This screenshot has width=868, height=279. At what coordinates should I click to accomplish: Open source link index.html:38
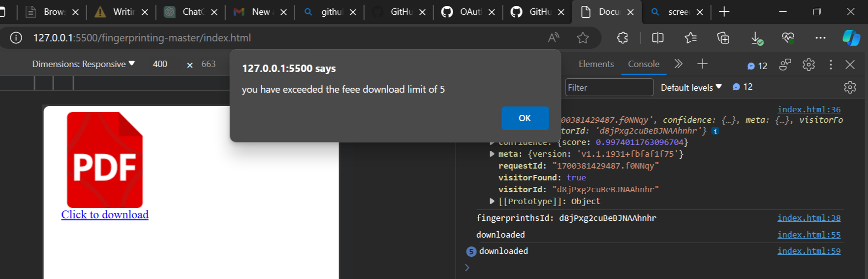pyautogui.click(x=809, y=218)
